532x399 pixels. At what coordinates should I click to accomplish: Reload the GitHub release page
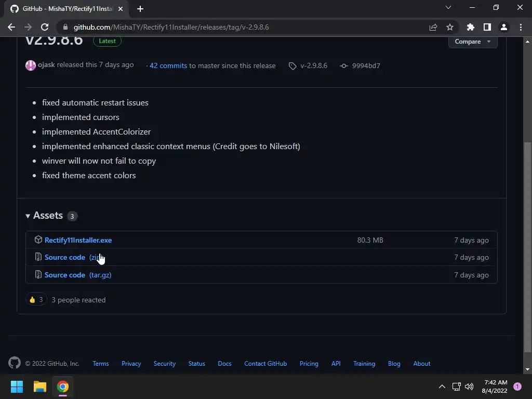pyautogui.click(x=45, y=27)
